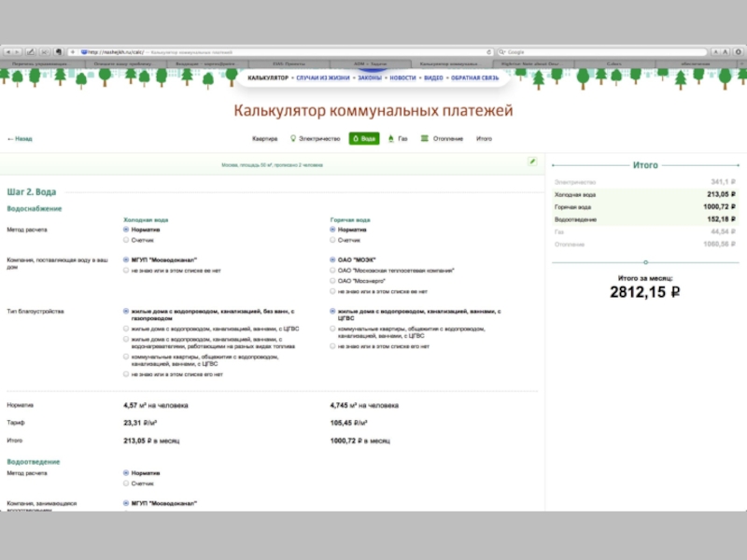Viewport: 747px width, 560px height.
Task: Click the flame icon next to Газ
Action: (390, 138)
